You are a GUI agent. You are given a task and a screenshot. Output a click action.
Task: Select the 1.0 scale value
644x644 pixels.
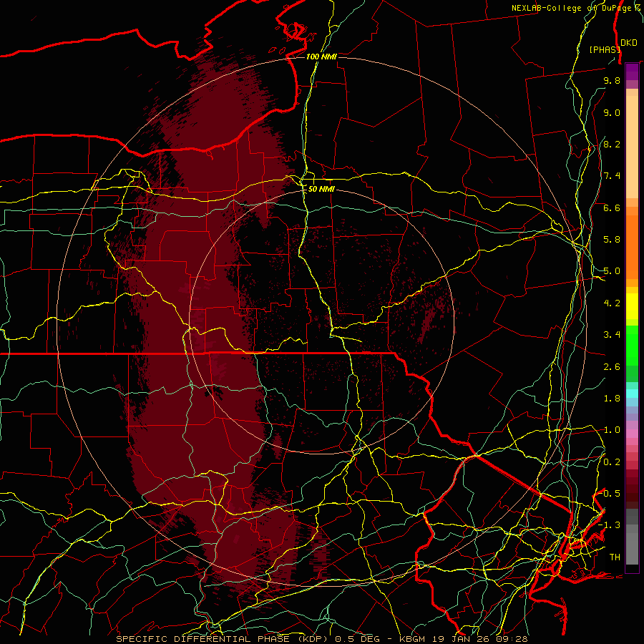(x=612, y=430)
